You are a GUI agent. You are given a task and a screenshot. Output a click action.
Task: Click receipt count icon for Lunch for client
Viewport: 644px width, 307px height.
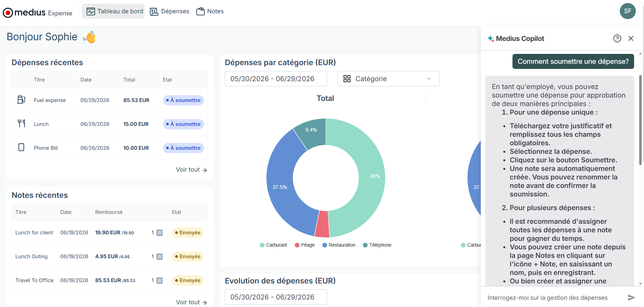pos(159,233)
